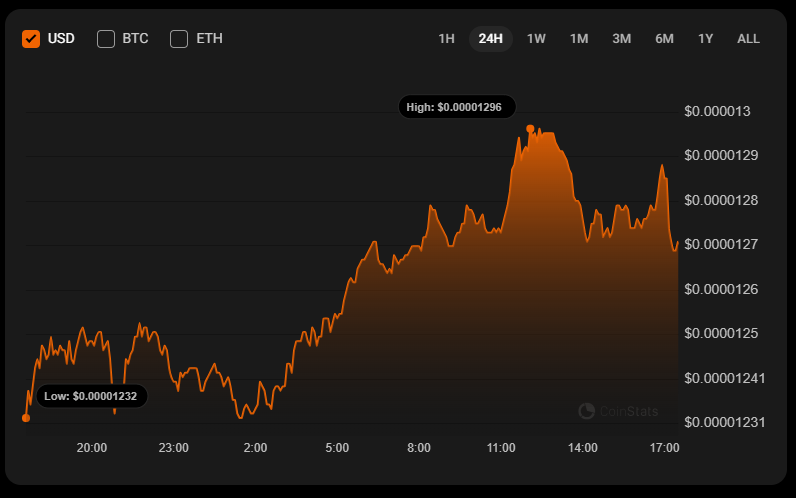
Task: Click the 5:00 time label
Action: coord(337,448)
